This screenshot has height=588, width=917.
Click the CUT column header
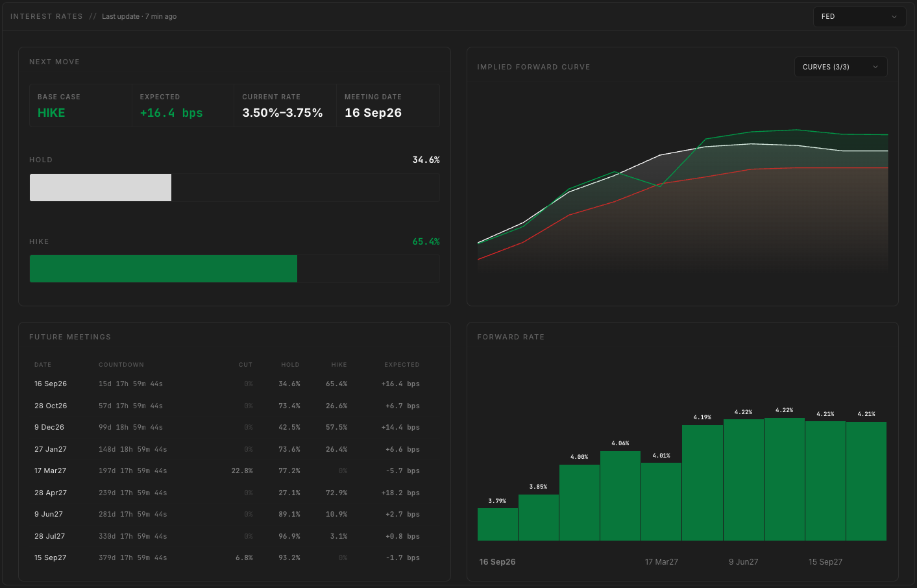(x=245, y=365)
